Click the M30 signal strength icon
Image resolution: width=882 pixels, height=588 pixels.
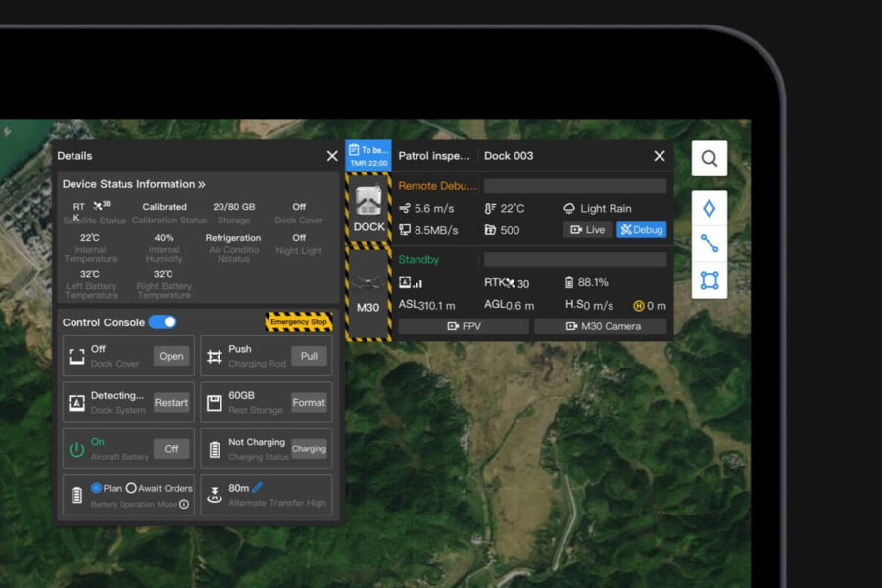pos(411,282)
